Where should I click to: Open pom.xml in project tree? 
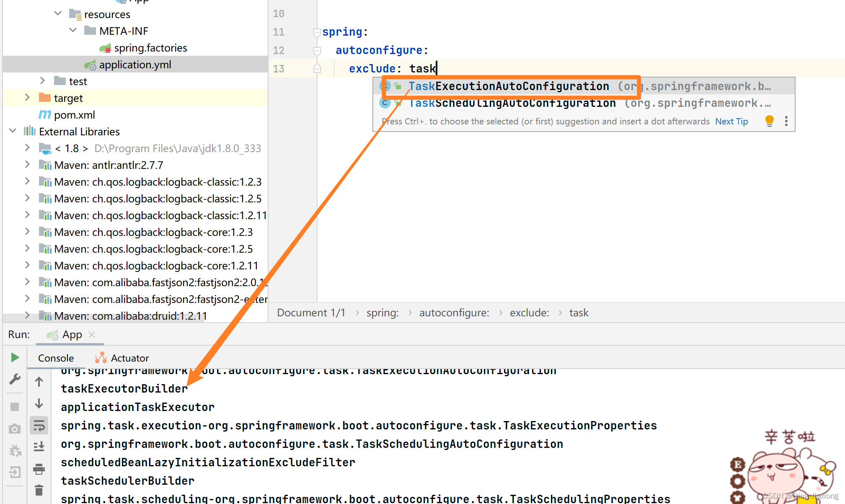[x=74, y=115]
